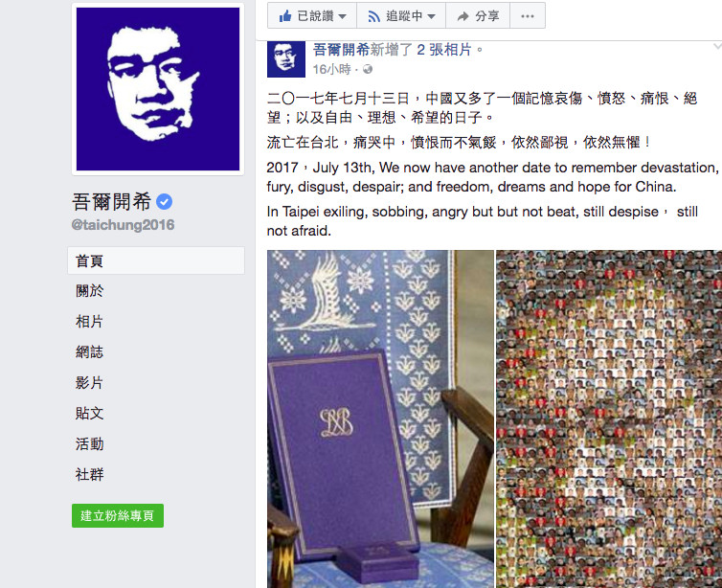This screenshot has width=722, height=588.
Task: Click the 吾爾開希 author name link
Action: click(341, 49)
